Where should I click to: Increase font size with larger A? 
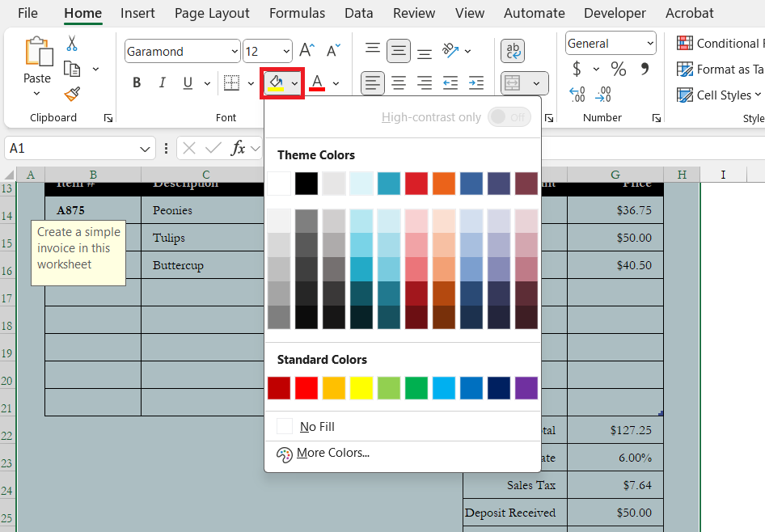[306, 50]
